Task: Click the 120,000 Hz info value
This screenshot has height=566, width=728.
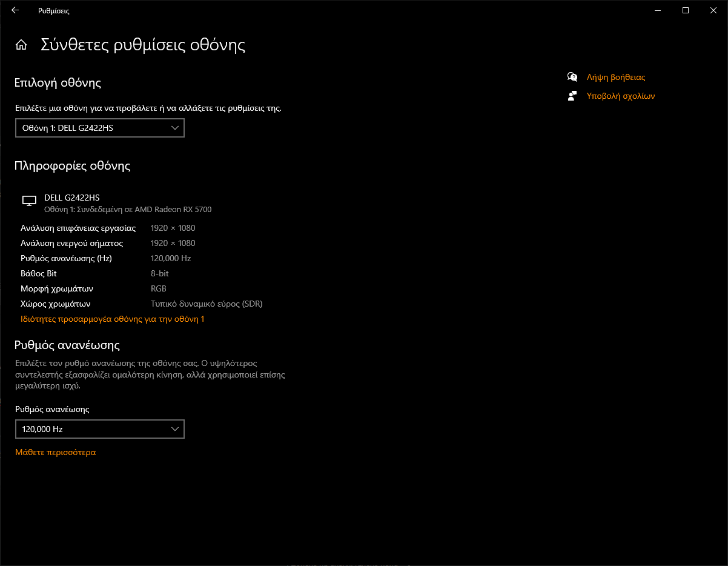Action: pos(171,258)
